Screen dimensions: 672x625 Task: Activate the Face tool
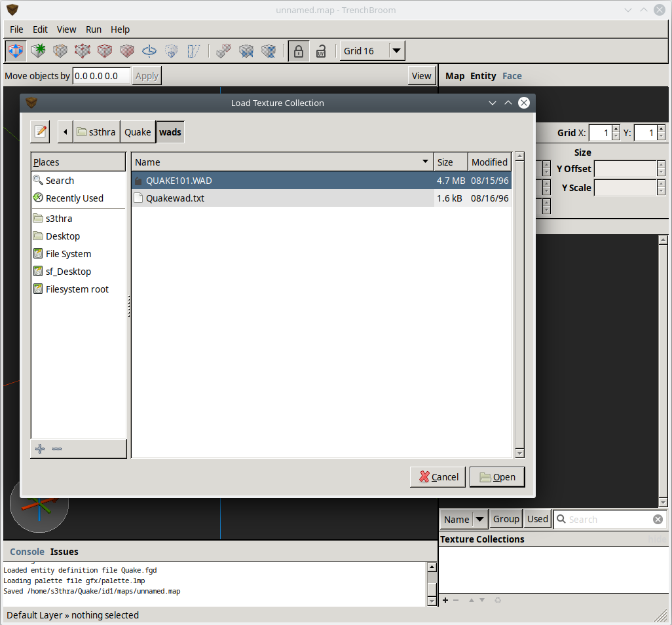tap(127, 51)
